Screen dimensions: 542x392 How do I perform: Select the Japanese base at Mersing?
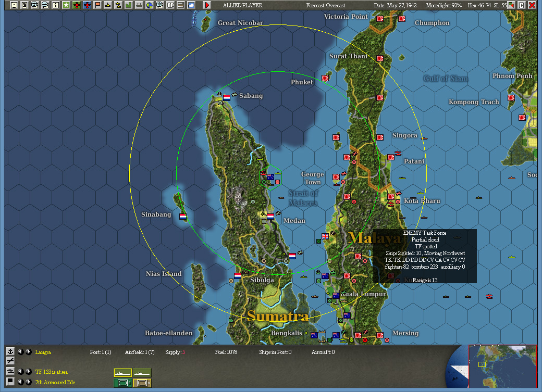(380, 335)
